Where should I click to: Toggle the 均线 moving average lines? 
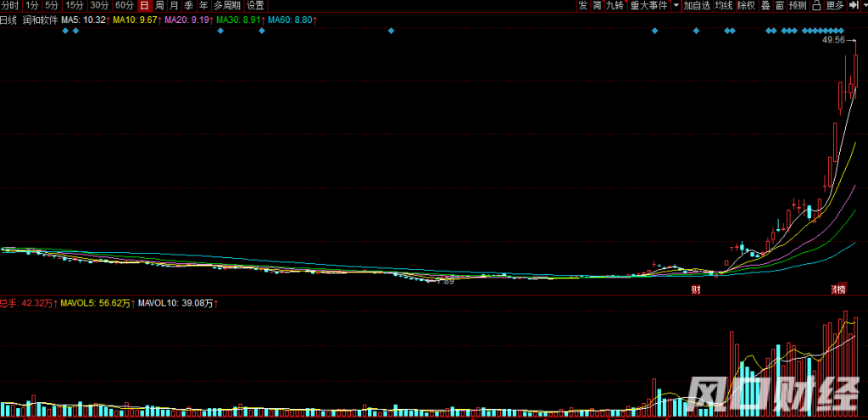[724, 6]
